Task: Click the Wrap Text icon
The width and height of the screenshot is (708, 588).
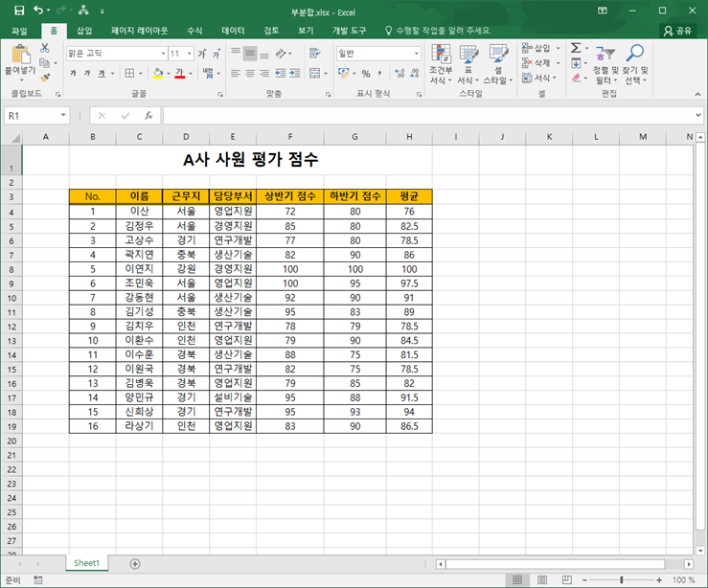Action: click(x=314, y=54)
